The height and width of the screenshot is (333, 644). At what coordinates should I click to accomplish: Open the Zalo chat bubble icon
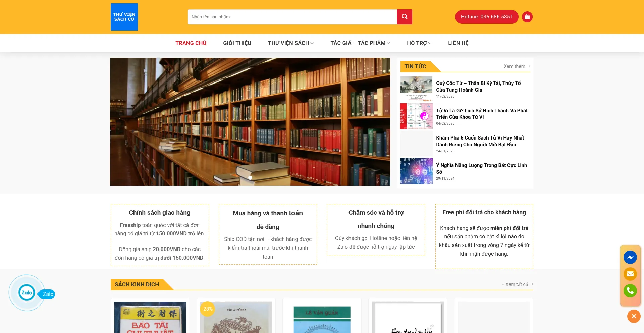pyautogui.click(x=27, y=292)
